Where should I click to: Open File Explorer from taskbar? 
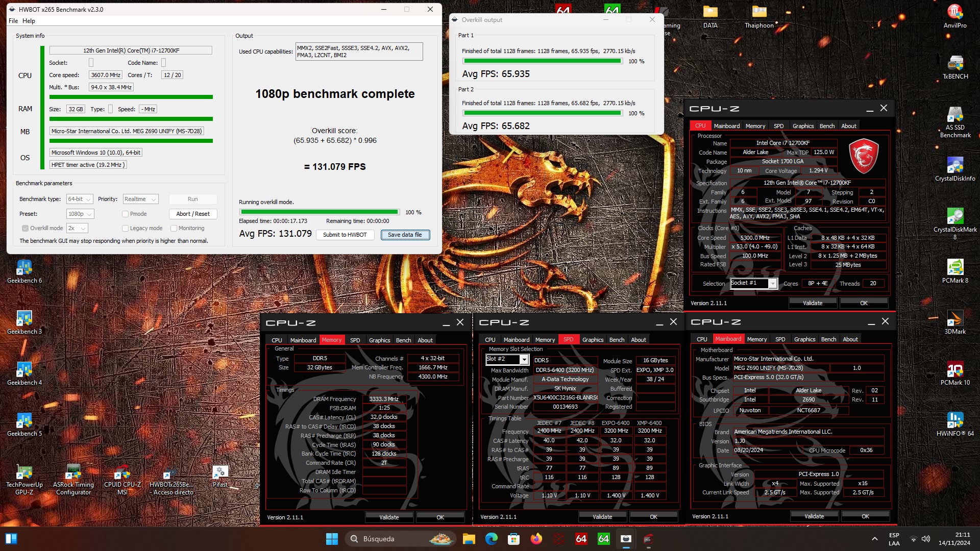pos(469,539)
